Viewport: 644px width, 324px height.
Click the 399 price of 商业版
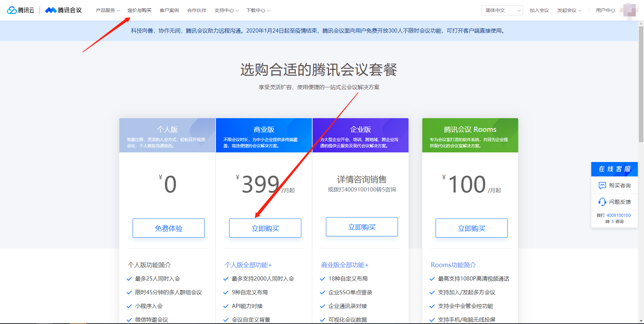(x=261, y=184)
